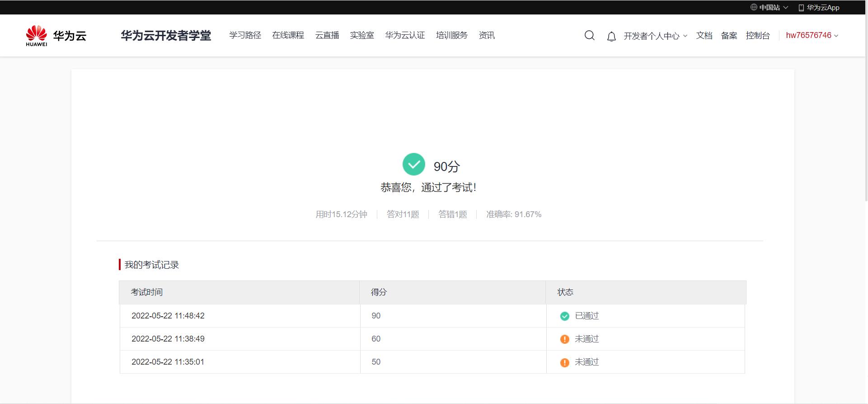This screenshot has width=868, height=404.
Task: Select the 2022-05-22 11:48:42 exam time
Action: (x=168, y=316)
